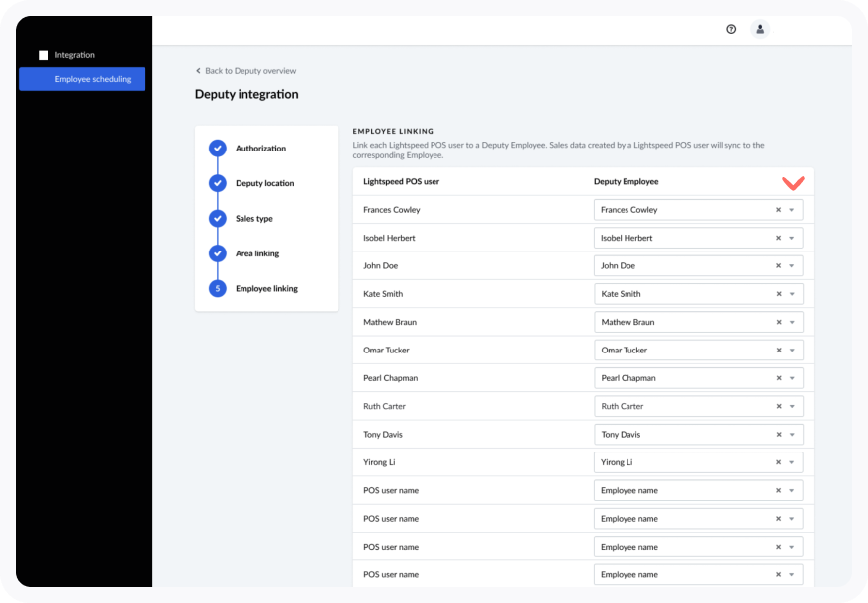Clear John Doe Deputy Employee selection
Screen dimensions: 868x603
778,266
